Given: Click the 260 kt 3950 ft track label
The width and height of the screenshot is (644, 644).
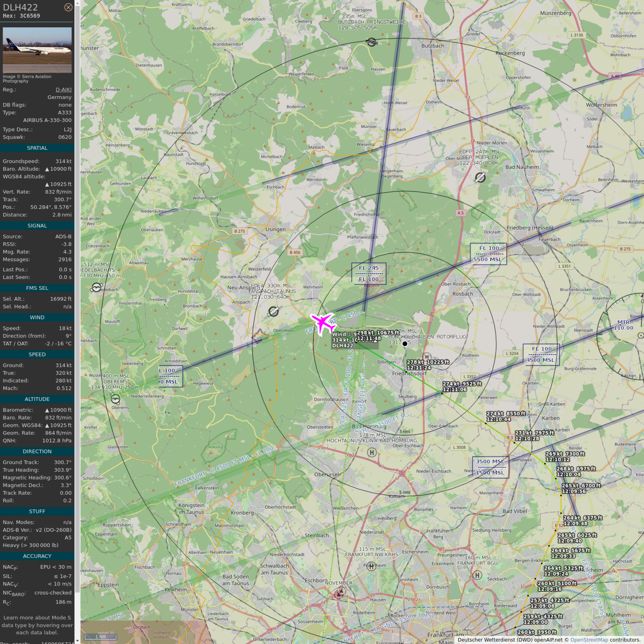Looking at the screenshot, I should click(x=537, y=632).
